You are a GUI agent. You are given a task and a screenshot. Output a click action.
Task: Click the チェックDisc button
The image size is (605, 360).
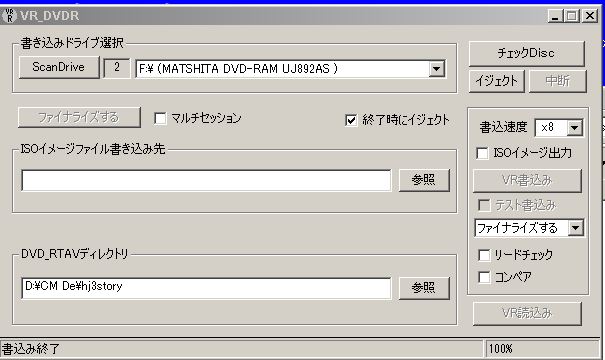point(526,53)
